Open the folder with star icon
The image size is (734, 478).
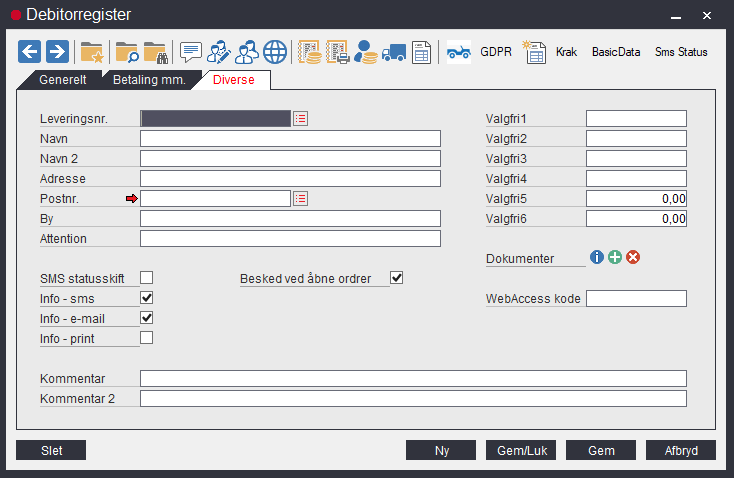(91, 52)
